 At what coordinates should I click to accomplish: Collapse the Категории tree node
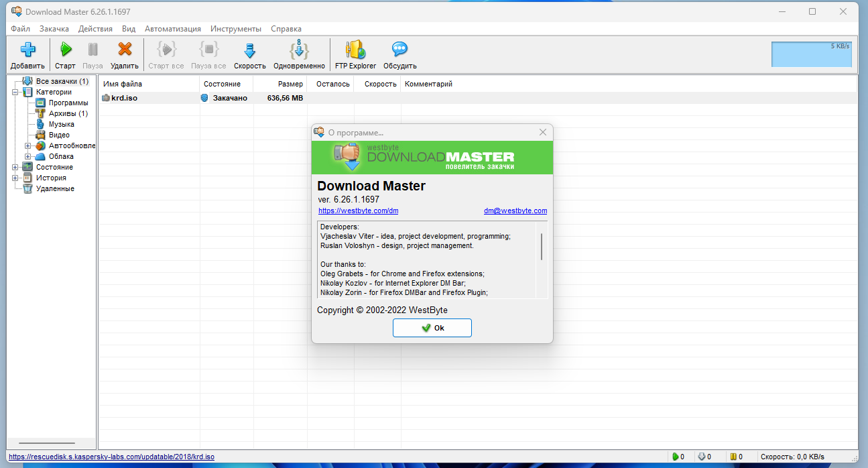(x=15, y=93)
